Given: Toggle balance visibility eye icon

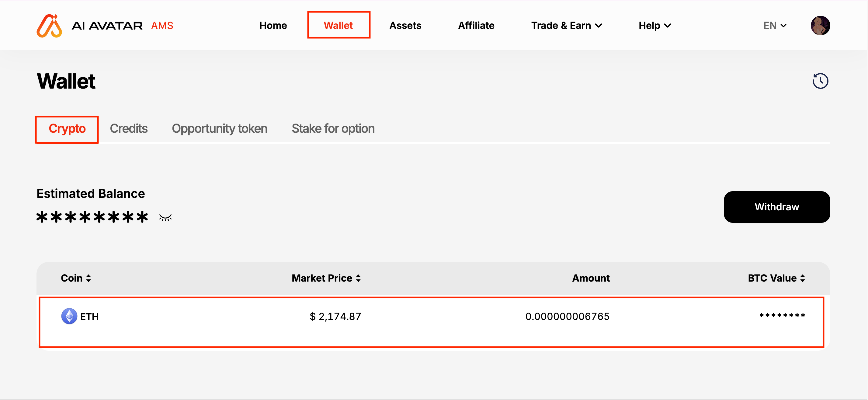Looking at the screenshot, I should [165, 218].
